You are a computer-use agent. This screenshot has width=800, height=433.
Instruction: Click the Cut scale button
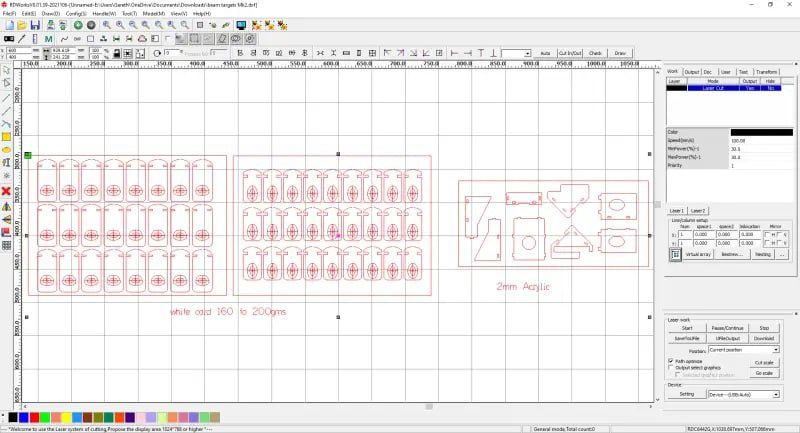(764, 363)
